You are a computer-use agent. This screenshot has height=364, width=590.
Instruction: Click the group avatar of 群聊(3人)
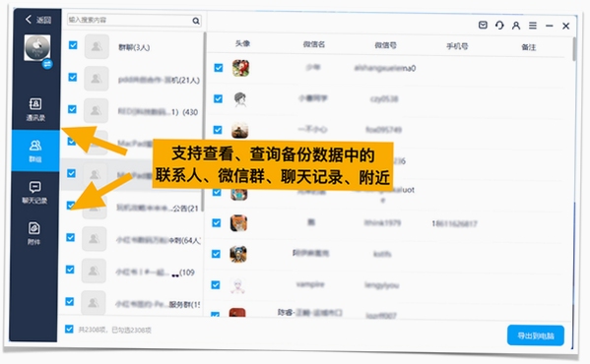pyautogui.click(x=97, y=46)
